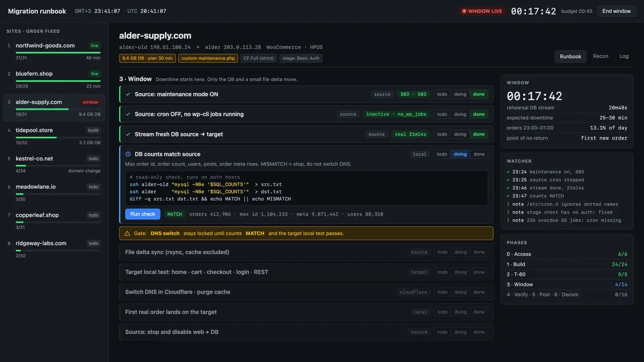
Task: Click the End window button
Action: coord(616,11)
